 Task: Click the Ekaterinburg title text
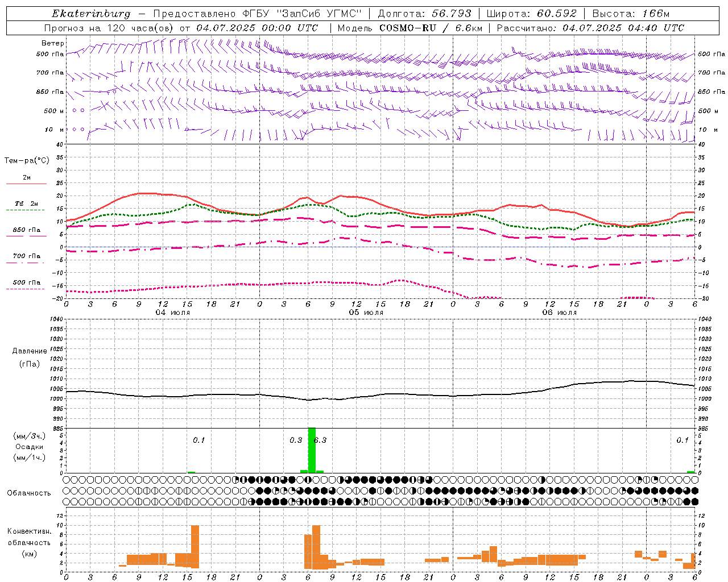tap(91, 14)
